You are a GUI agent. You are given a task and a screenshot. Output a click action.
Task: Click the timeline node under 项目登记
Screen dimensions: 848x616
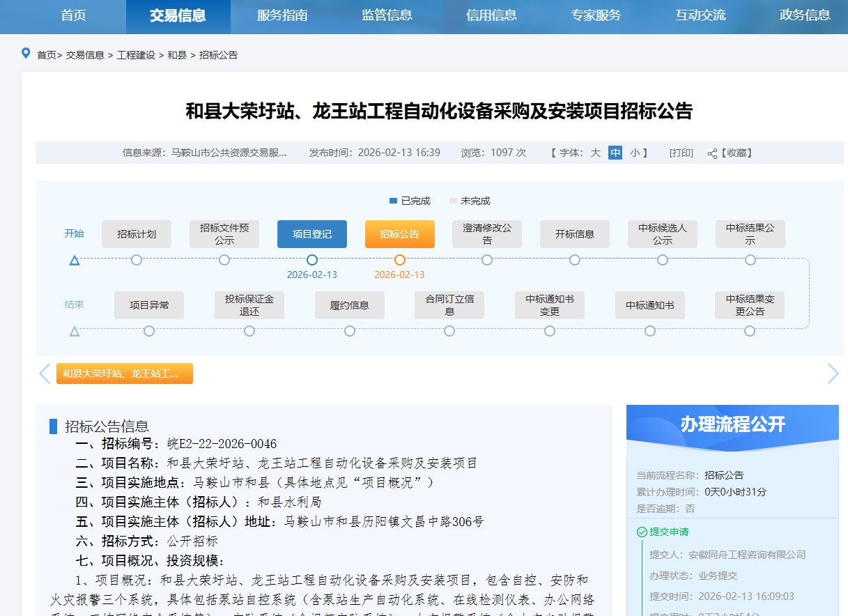[312, 260]
